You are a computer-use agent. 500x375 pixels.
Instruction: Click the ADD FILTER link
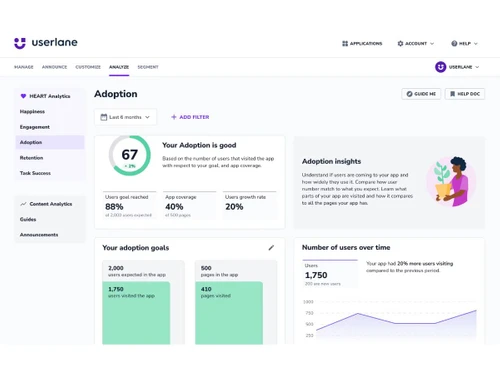click(x=190, y=117)
